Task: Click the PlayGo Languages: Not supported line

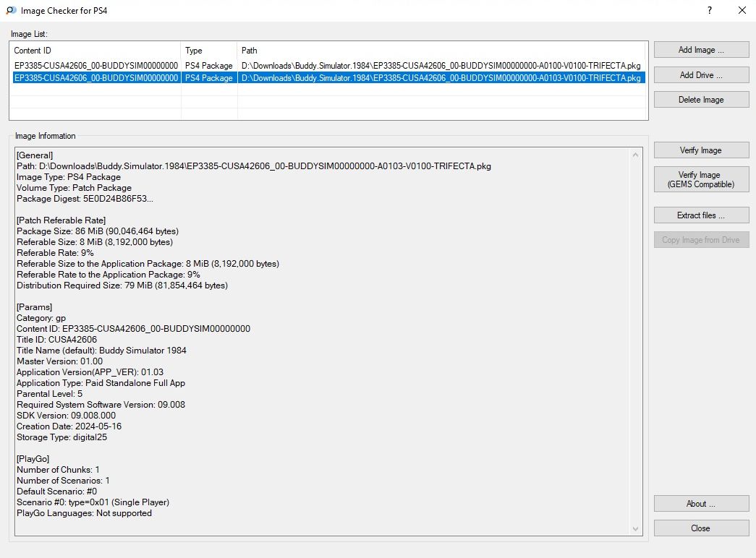Action: pos(85,512)
